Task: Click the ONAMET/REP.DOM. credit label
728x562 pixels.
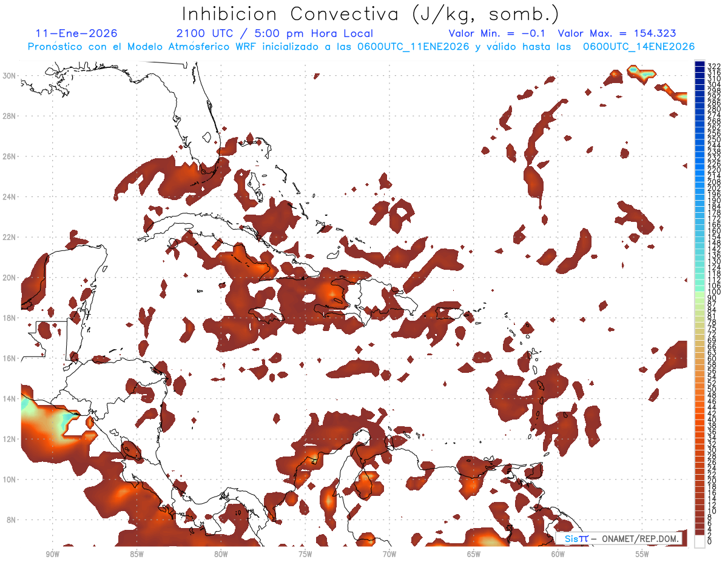Action: 641,538
